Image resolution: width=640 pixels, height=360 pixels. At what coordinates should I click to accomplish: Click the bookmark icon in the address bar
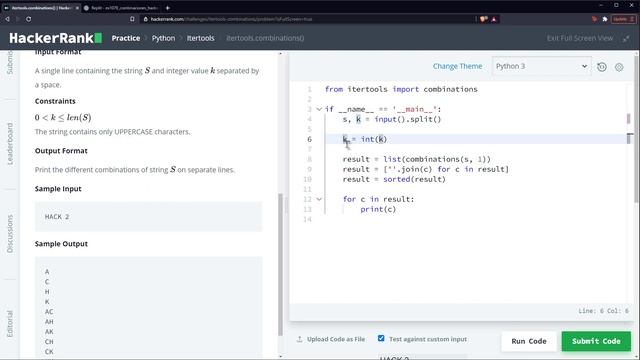(132, 19)
